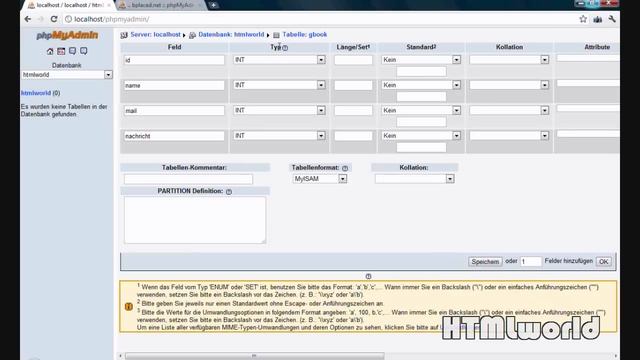
Task: Click the Feld input containing nachricht
Action: click(x=174, y=136)
